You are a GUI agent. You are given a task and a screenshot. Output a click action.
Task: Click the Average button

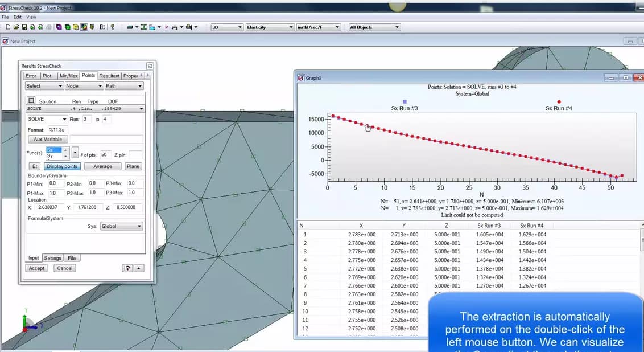(x=103, y=166)
